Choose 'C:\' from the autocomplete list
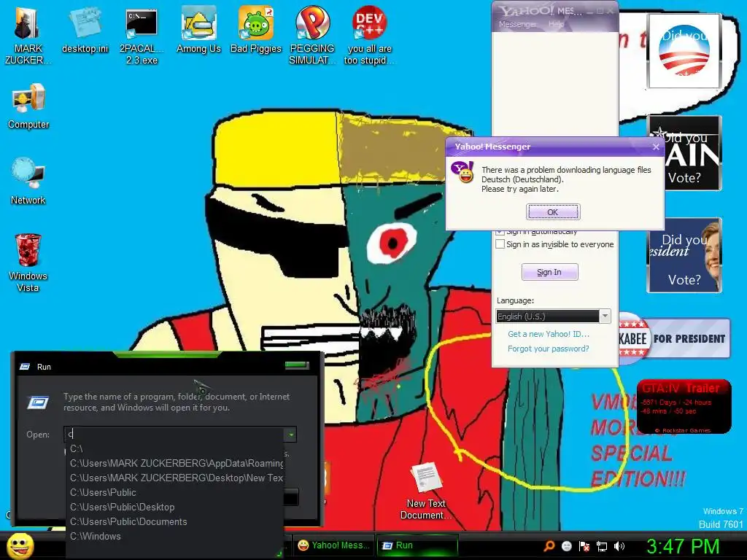Viewport: 747px width, 560px height. pos(175,448)
